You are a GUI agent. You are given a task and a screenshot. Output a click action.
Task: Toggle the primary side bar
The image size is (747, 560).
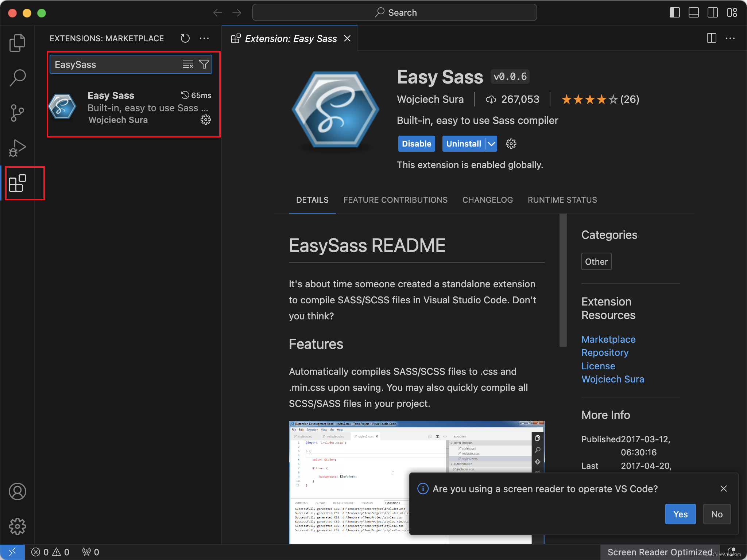(675, 13)
